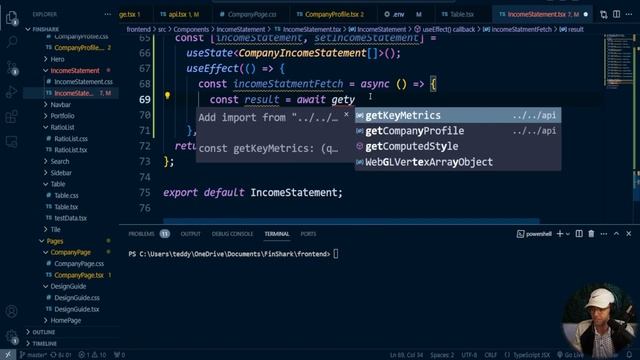Open the Run and Debug view
Image resolution: width=640 pixels, height=360 pixels.
pos(11,92)
